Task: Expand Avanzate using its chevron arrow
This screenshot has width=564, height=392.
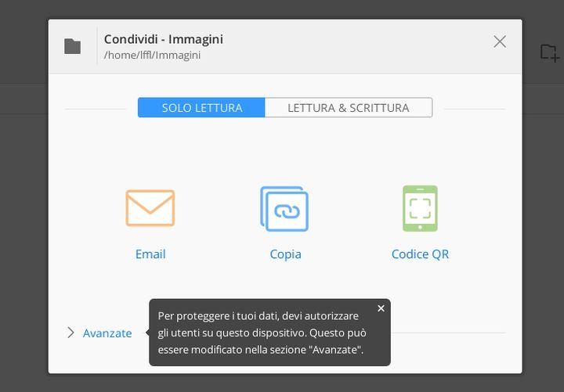Action: click(x=71, y=333)
